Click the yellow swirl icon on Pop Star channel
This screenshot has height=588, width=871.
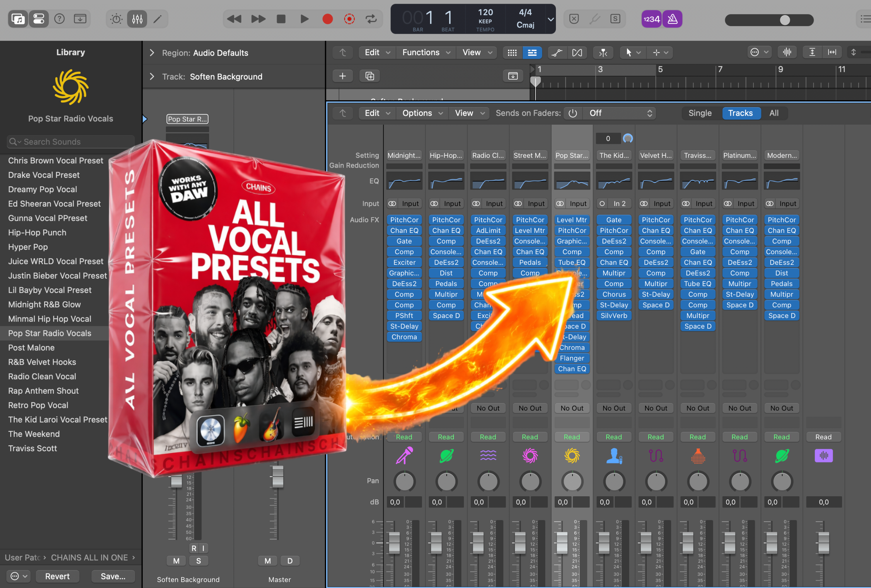click(572, 455)
